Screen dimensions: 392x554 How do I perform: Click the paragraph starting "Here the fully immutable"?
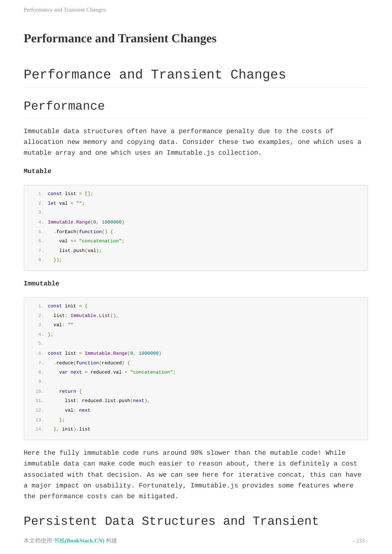tap(192, 474)
